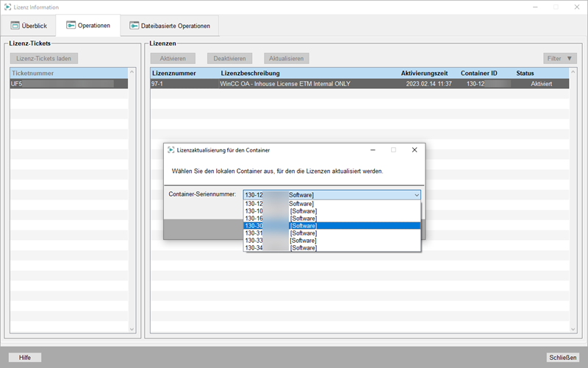Open the Filter dropdown
Screen dimensions: 588x368
point(560,58)
